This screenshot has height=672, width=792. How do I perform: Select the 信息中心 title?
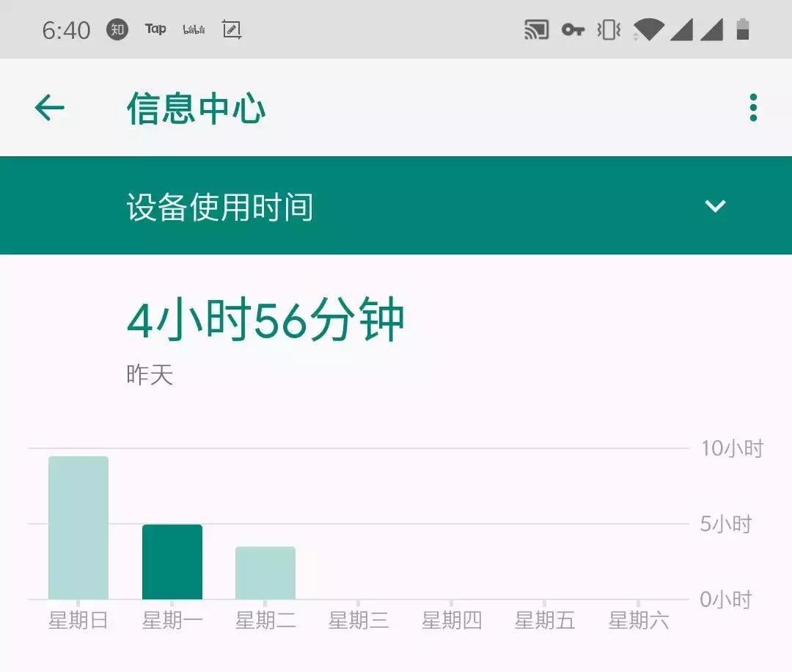point(197,108)
